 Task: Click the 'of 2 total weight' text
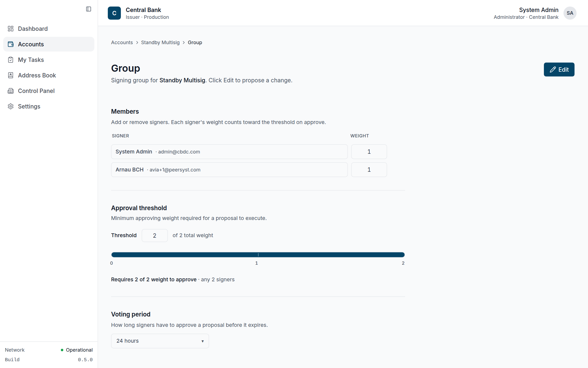[x=193, y=235]
